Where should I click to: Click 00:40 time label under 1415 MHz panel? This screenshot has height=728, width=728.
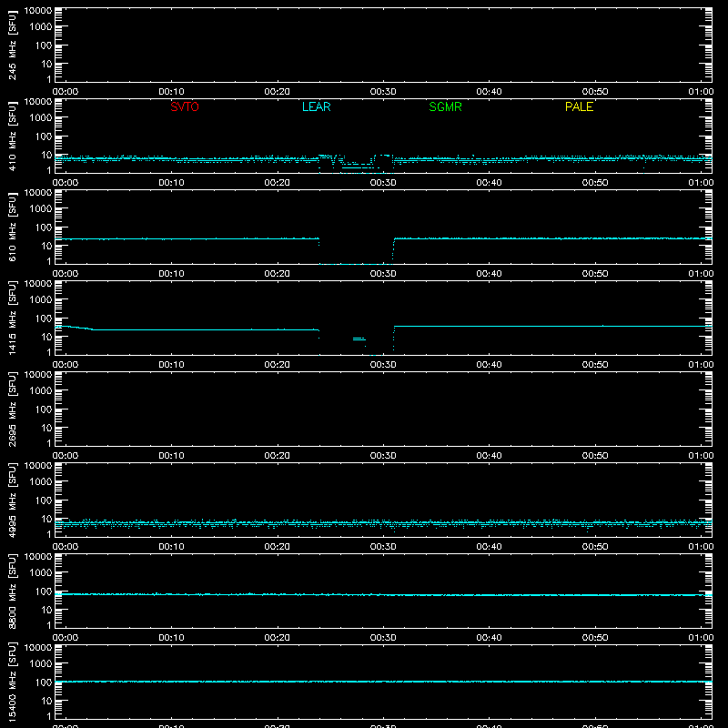pyautogui.click(x=489, y=365)
